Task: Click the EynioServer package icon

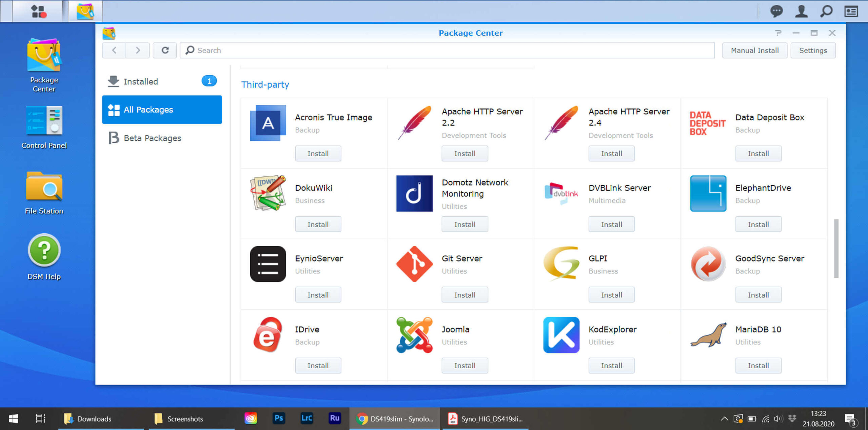Action: (x=268, y=264)
